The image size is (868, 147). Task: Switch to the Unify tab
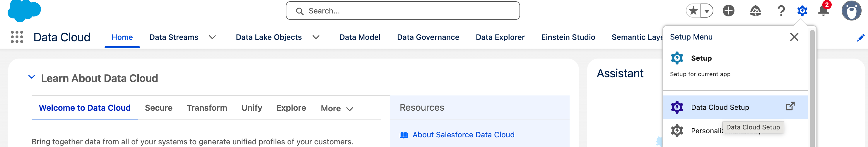[x=252, y=108]
